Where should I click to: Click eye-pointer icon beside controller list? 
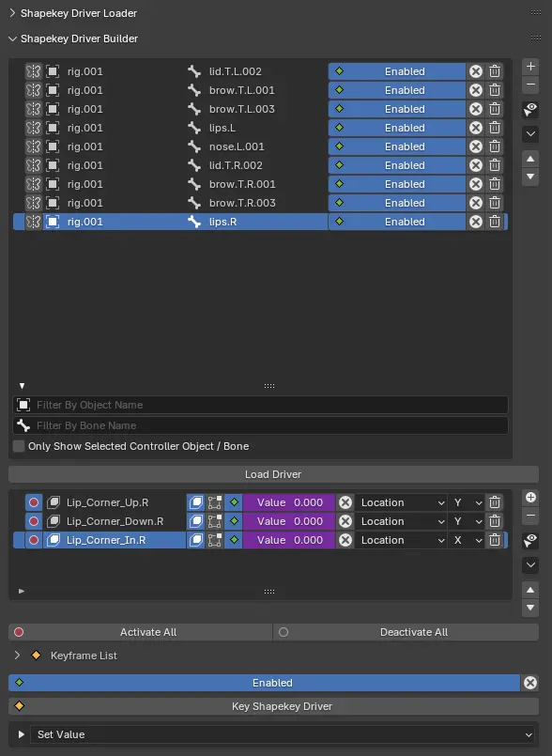click(530, 110)
